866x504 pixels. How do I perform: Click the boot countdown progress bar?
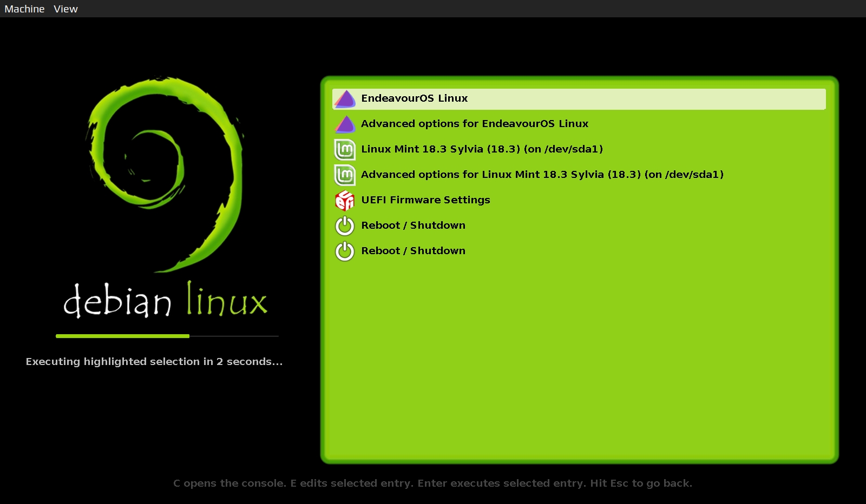[167, 336]
